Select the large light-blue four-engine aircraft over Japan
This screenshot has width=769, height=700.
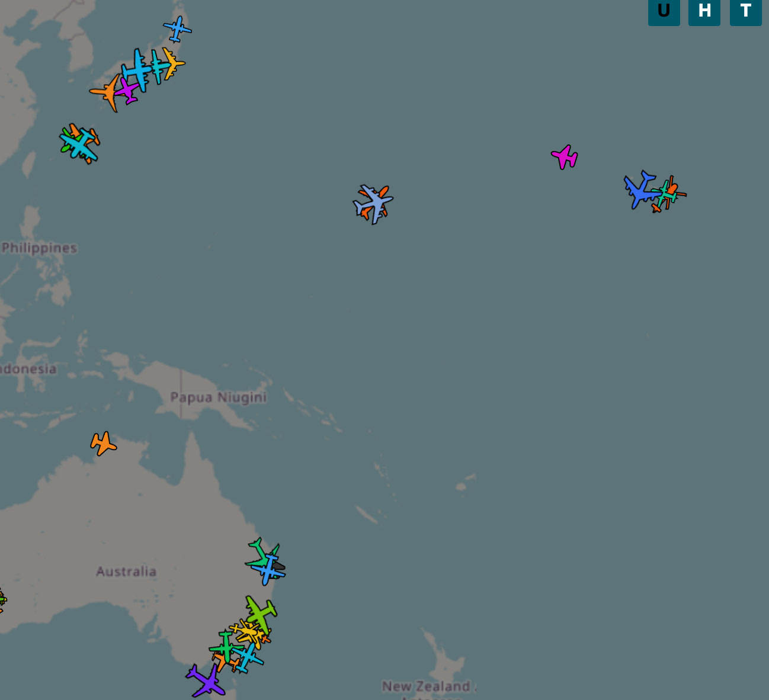[139, 70]
